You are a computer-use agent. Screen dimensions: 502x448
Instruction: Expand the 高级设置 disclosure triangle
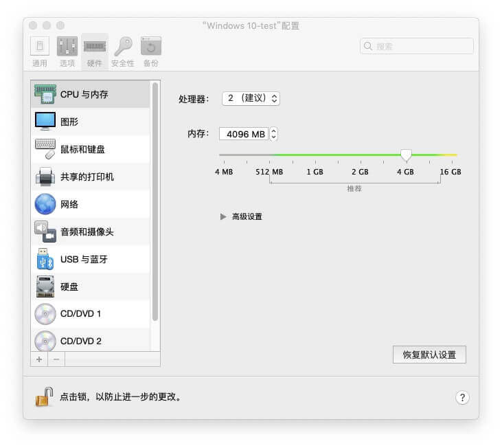(x=223, y=217)
